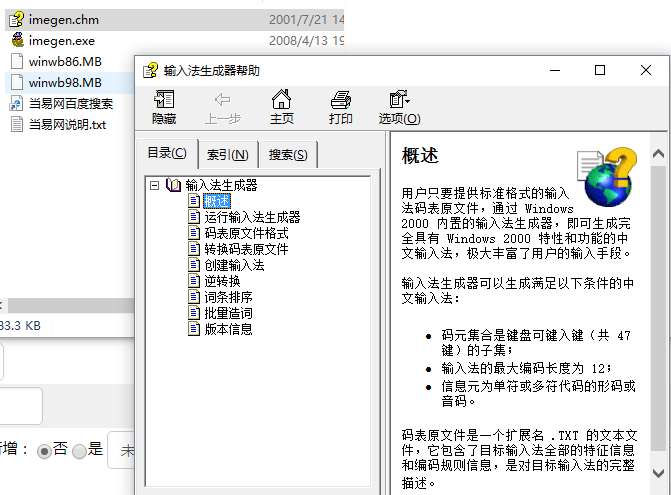Select the 否 radio button
This screenshot has height=495, width=671.
(44, 451)
